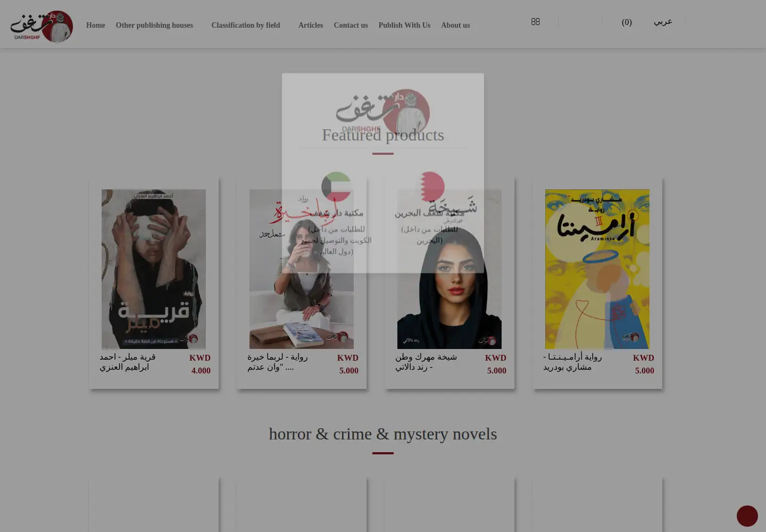Open the Contact us page
766x532 pixels.
coord(351,25)
